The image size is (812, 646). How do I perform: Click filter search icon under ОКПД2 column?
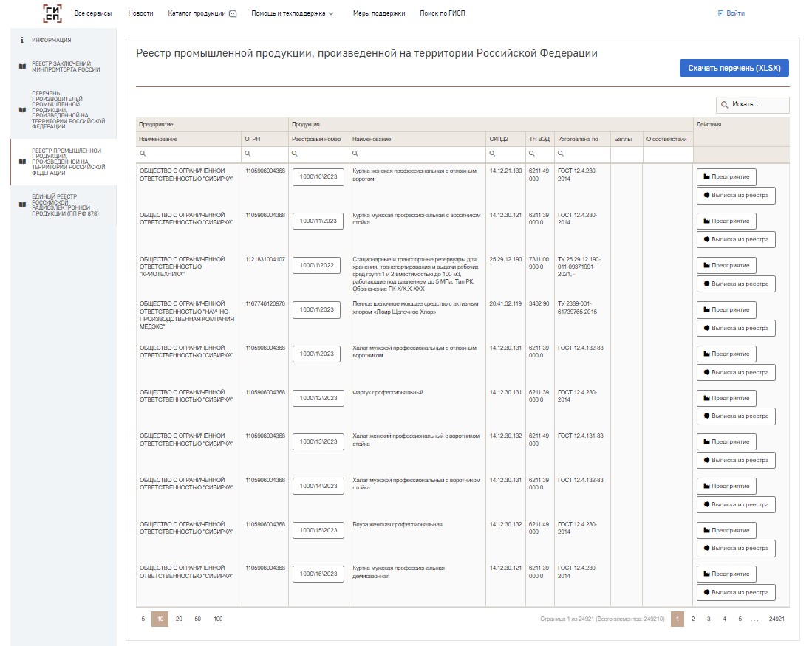[492, 154]
